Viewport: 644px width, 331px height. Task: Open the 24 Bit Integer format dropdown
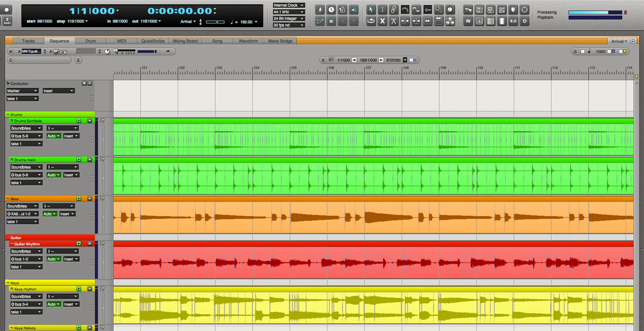pos(289,19)
